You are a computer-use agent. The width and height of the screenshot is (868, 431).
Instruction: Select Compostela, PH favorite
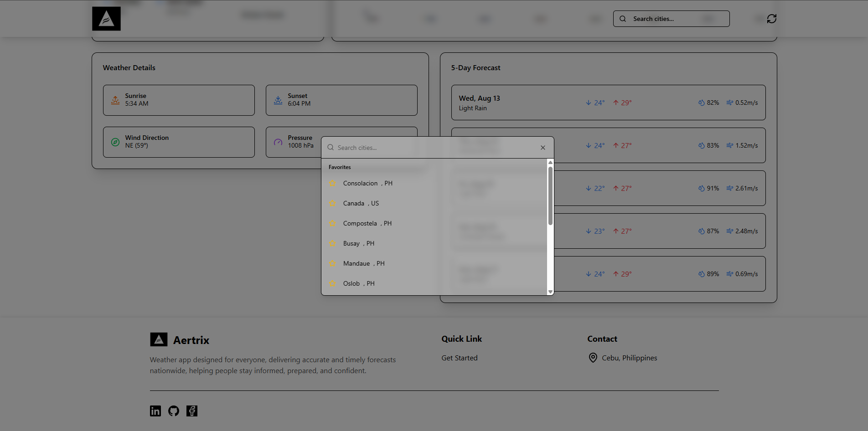pyautogui.click(x=434, y=223)
